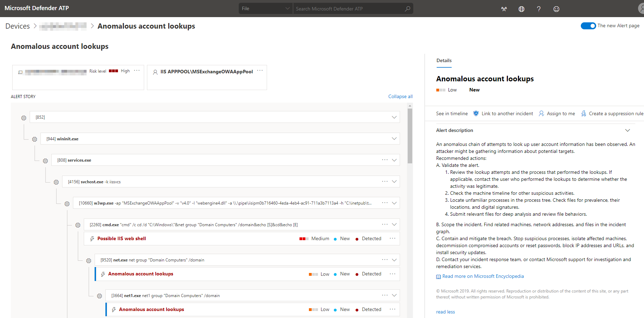
Task: Open the File search filter dropdown
Action: click(x=265, y=8)
